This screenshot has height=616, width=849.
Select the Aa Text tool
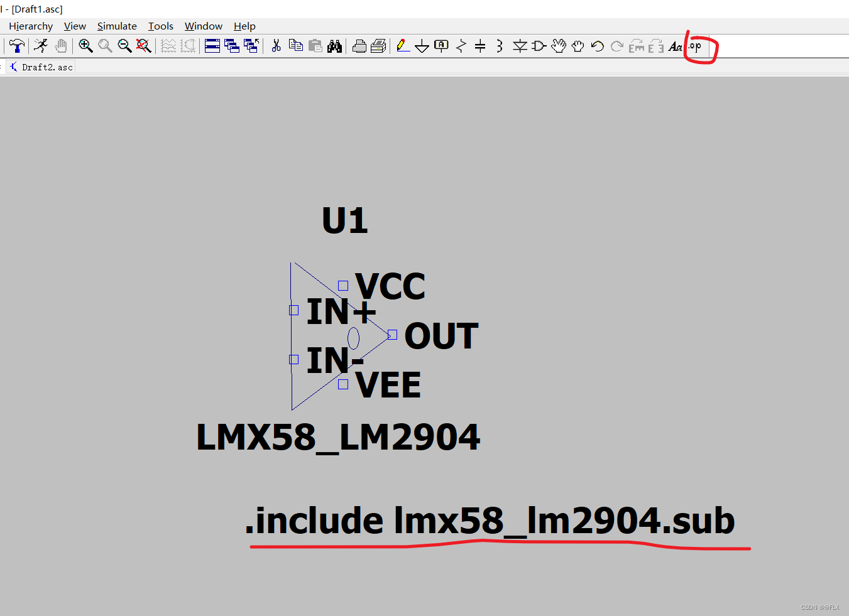(676, 46)
